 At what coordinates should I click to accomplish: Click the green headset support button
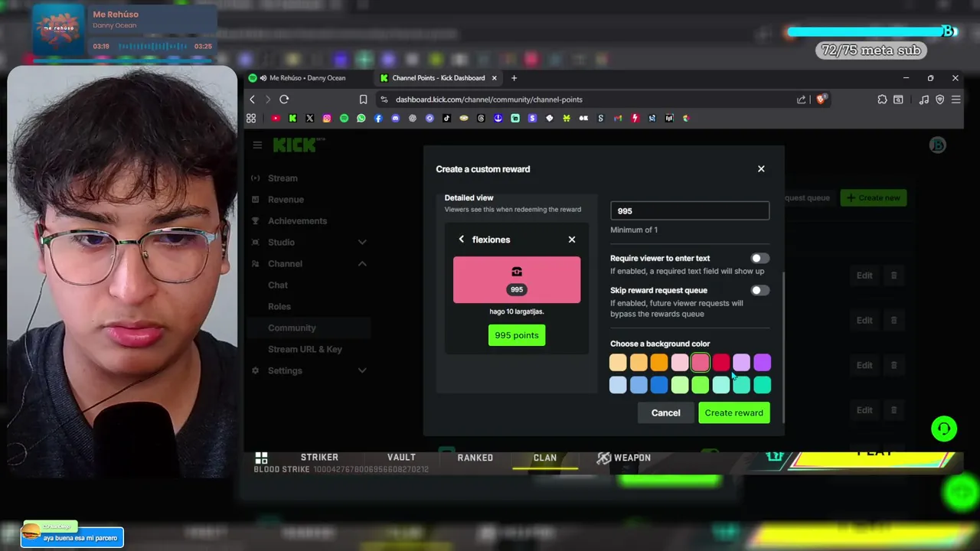(x=944, y=429)
